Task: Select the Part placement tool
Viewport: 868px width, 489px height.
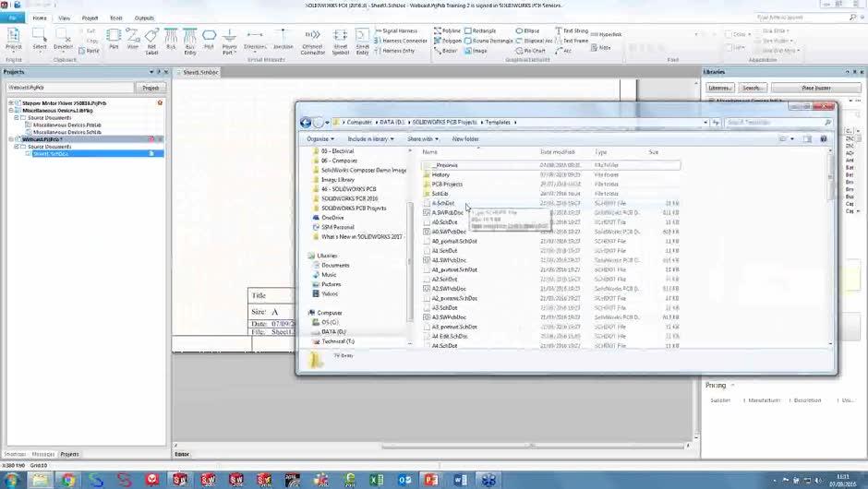Action: [x=114, y=40]
